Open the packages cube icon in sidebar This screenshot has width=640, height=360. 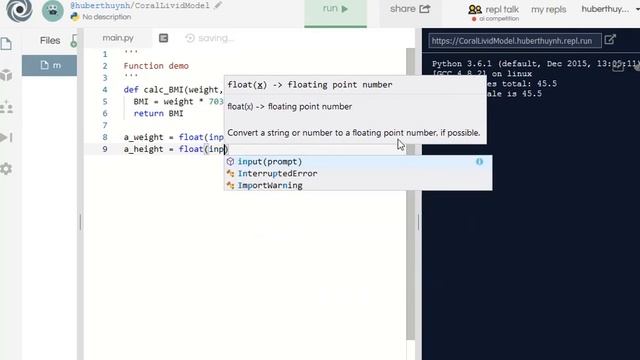(6, 75)
